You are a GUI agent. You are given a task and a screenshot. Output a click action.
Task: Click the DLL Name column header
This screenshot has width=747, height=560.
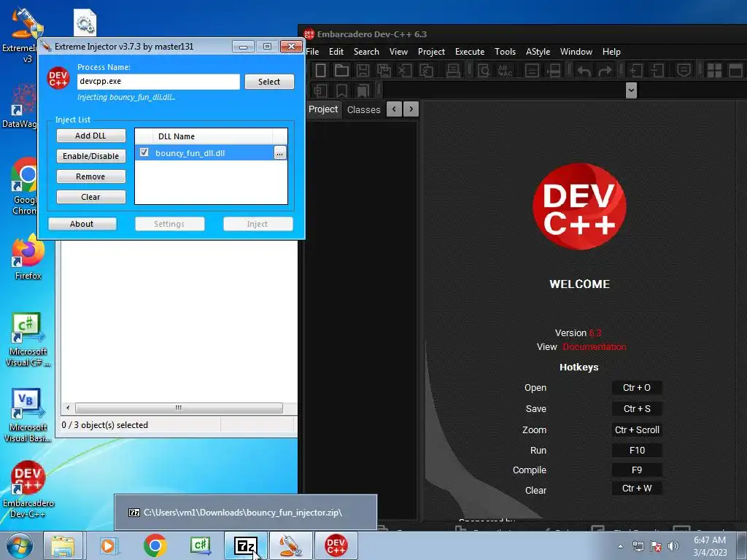coord(212,136)
